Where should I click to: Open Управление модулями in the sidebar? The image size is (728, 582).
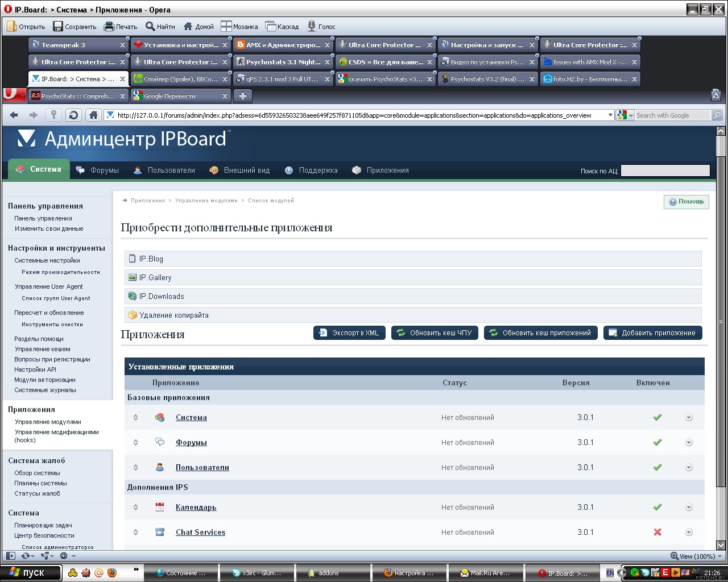click(48, 422)
